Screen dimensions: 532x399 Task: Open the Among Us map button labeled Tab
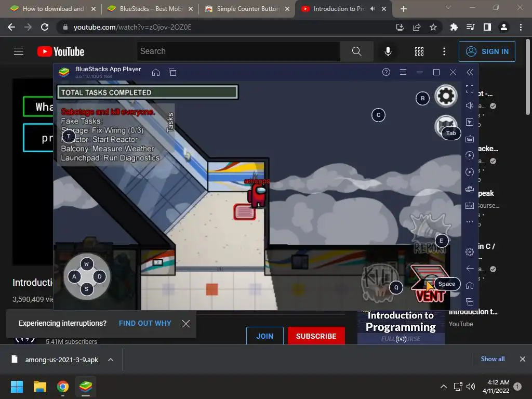pyautogui.click(x=446, y=126)
